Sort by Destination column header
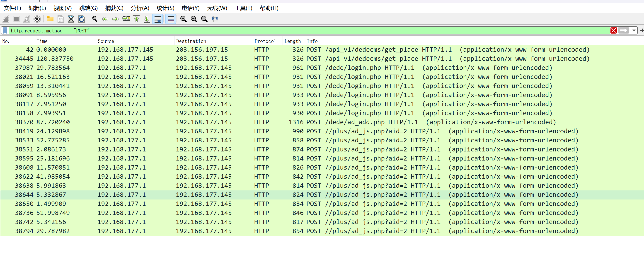This screenshot has width=644, height=253. click(213, 41)
